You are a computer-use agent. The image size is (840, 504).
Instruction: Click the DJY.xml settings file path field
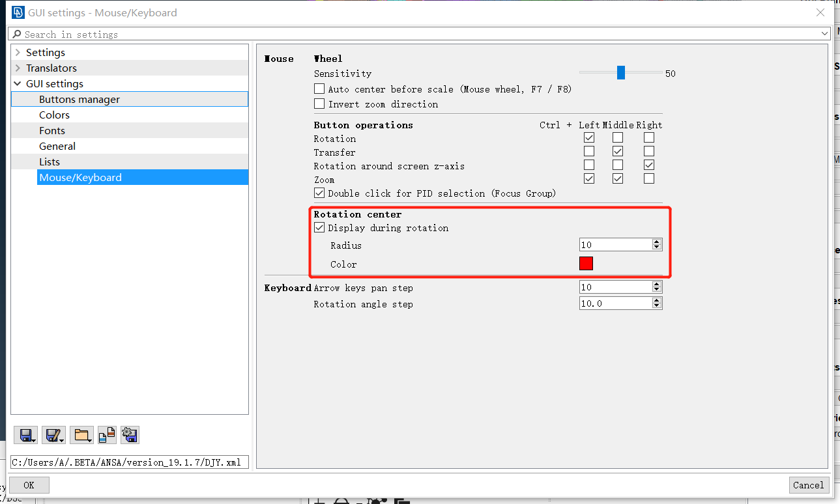129,462
